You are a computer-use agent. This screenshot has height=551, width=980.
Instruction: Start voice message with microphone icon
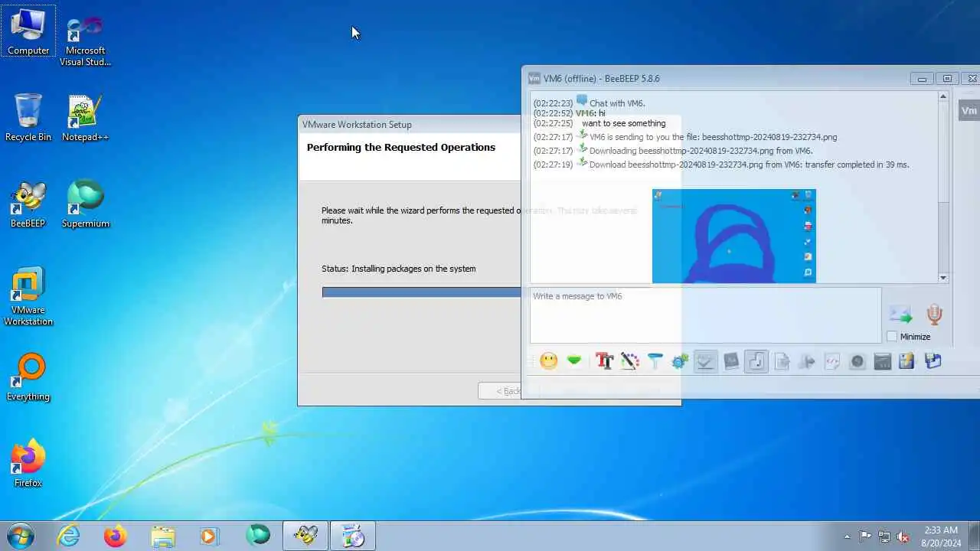tap(934, 315)
